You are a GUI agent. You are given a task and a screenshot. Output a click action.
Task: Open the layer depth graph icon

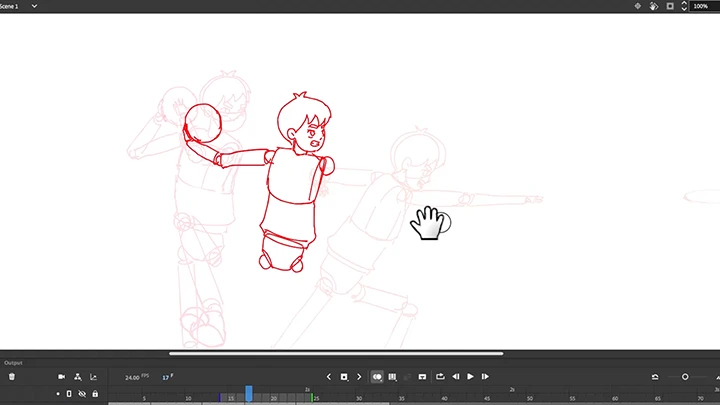[x=94, y=377]
